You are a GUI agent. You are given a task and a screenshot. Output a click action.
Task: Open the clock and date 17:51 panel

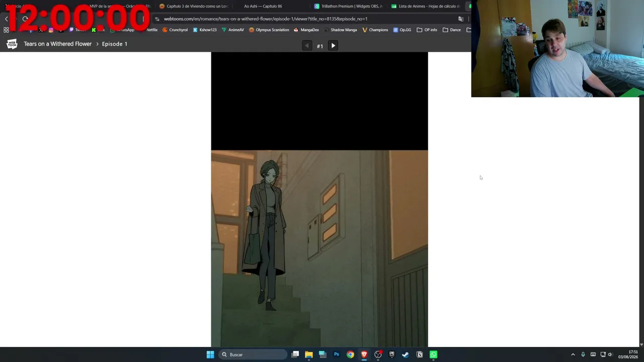tap(628, 355)
